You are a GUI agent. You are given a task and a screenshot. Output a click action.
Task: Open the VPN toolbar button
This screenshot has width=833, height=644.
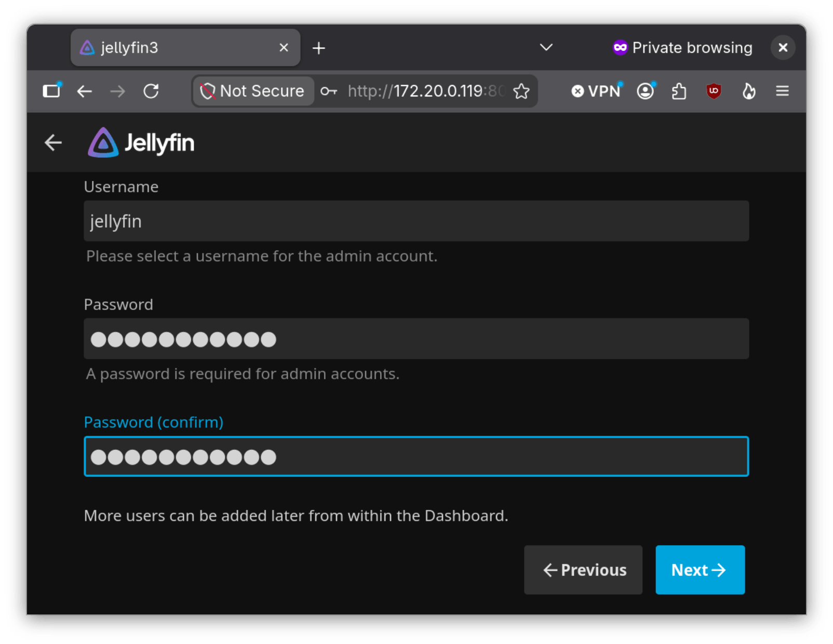click(x=596, y=91)
